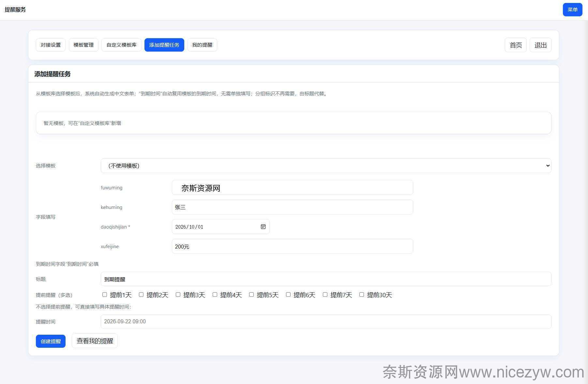Image resolution: width=588 pixels, height=384 pixels.
Task: Click the 标题 text field
Action: point(326,279)
